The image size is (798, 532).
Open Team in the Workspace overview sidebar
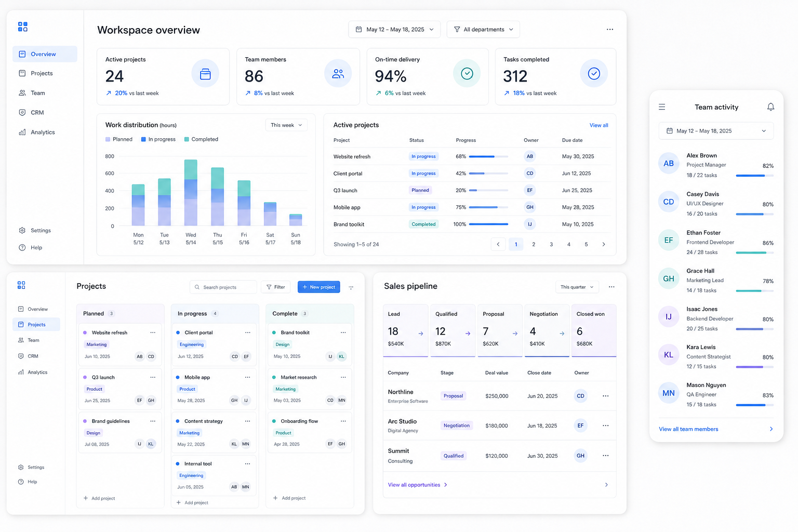(45, 93)
